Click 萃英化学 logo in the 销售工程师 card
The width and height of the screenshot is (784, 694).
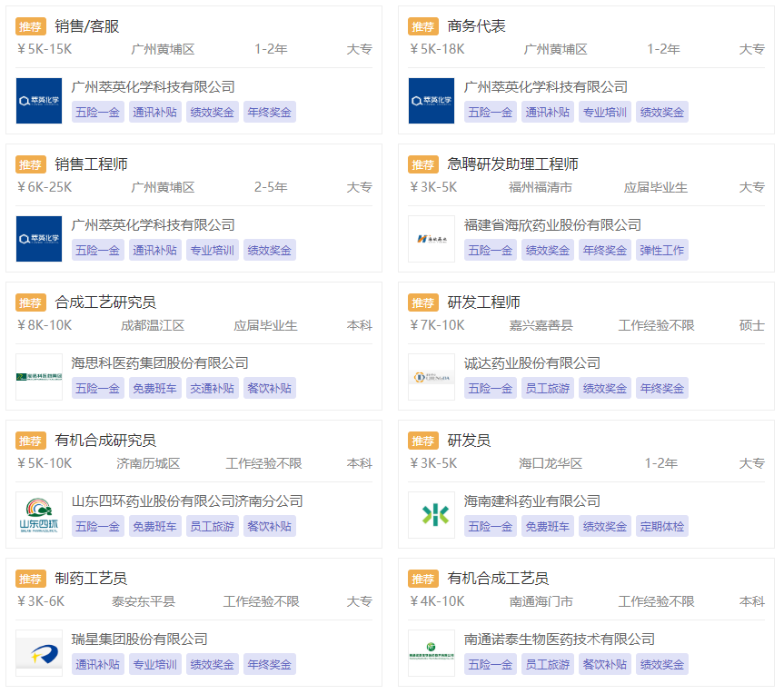point(39,239)
